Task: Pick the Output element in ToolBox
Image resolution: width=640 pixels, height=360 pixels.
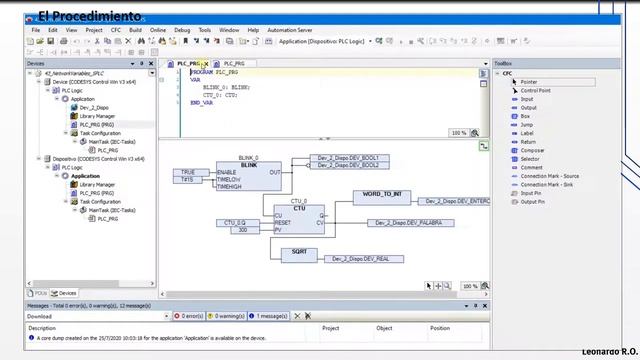Action: click(x=524, y=108)
